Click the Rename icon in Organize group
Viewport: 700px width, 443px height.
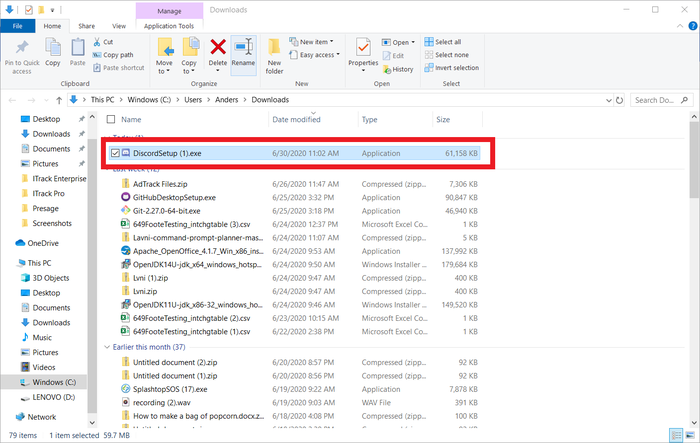pos(243,52)
